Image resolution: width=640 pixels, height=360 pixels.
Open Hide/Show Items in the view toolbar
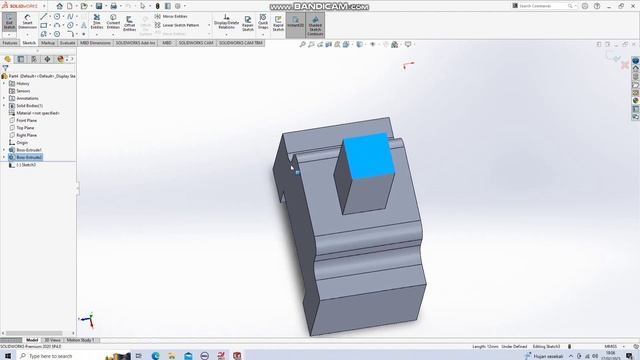tap(373, 44)
